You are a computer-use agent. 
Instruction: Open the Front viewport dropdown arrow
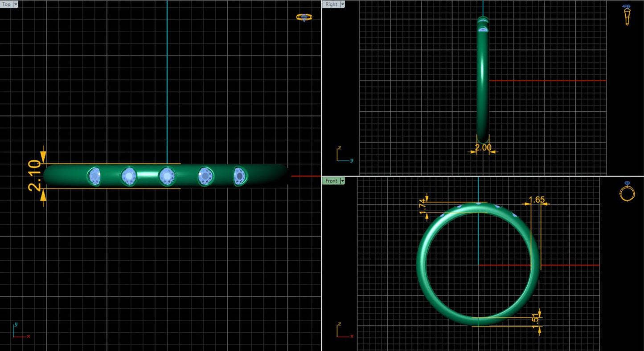[342, 181]
